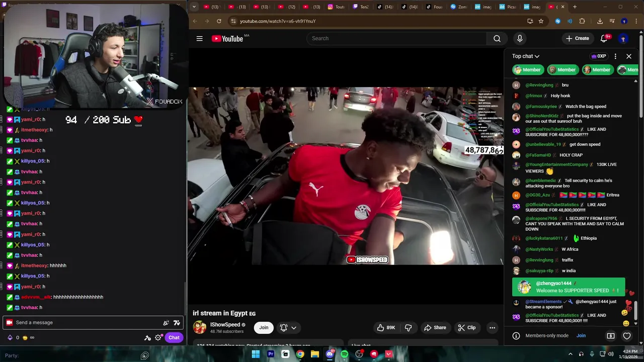Open Twitch chat settings gear
Image resolution: width=644 pixels, height=362 pixels.
pos(158,337)
